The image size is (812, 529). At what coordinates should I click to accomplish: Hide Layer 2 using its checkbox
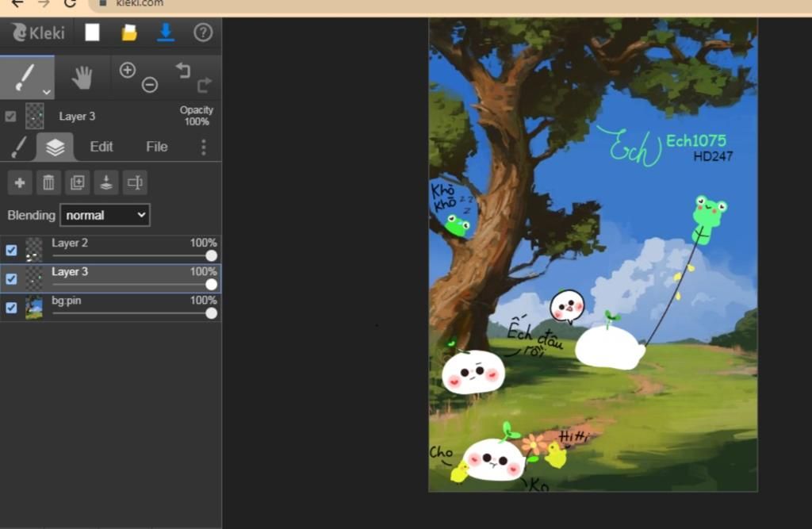(11, 250)
